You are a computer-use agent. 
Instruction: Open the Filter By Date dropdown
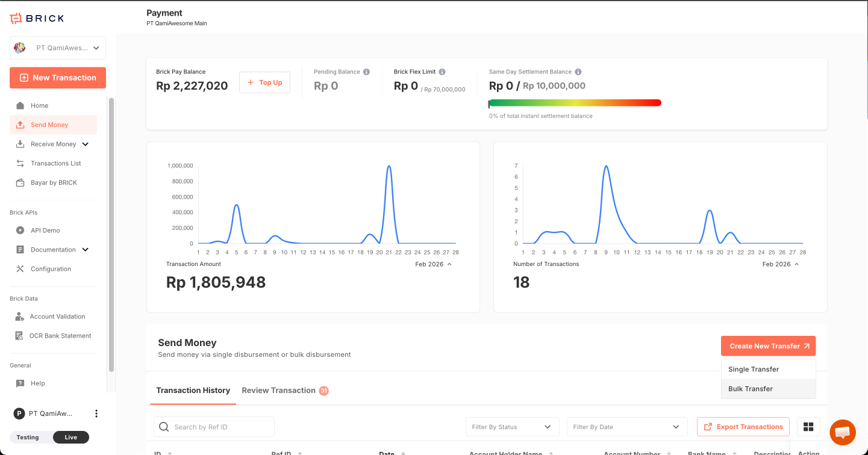point(627,427)
